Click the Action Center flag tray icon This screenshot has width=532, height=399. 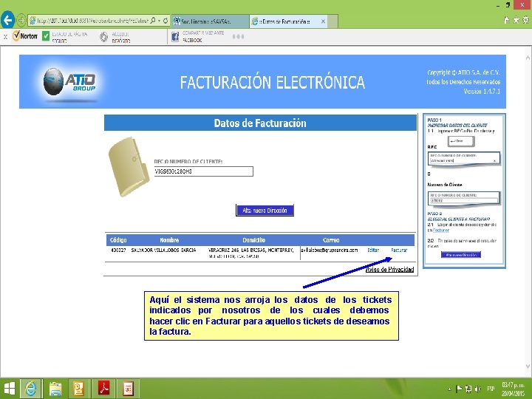(x=459, y=389)
